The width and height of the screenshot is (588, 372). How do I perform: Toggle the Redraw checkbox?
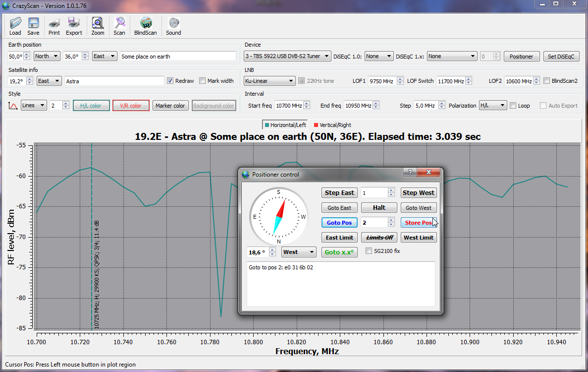[x=170, y=81]
